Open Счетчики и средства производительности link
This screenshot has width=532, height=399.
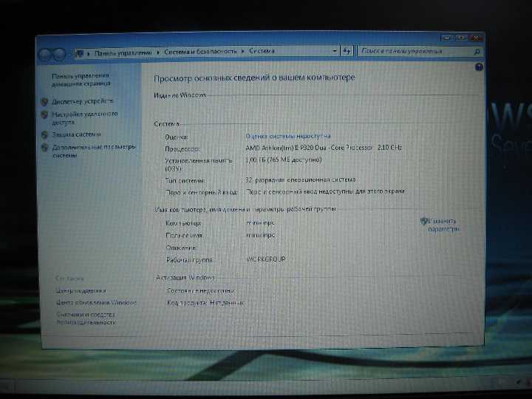pyautogui.click(x=86, y=318)
